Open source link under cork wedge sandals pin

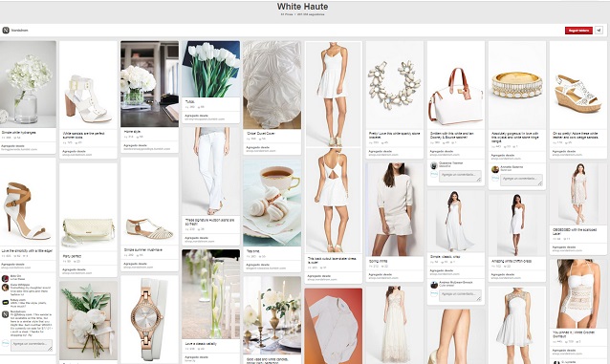point(567,155)
